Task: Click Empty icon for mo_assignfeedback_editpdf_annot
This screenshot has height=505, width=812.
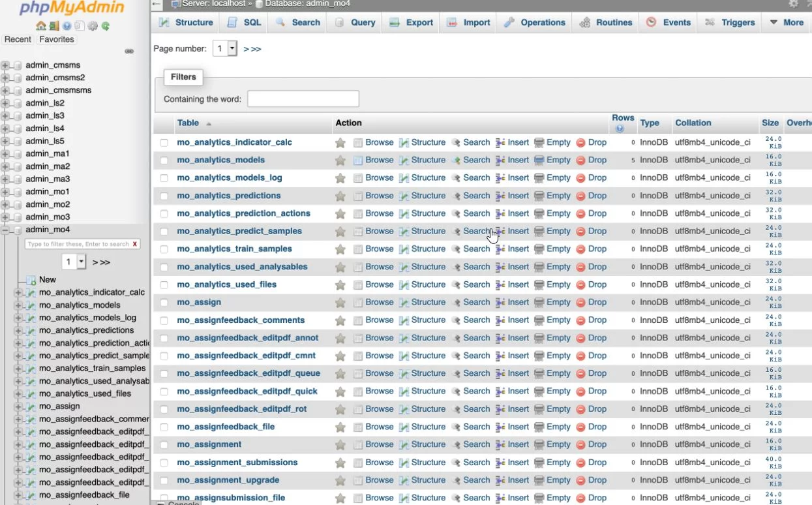Action: coord(539,338)
